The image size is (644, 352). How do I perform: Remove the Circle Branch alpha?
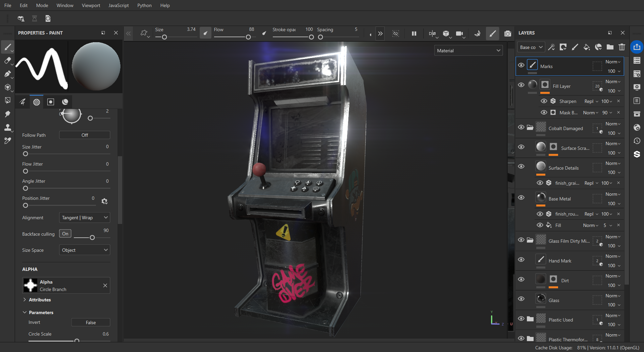[x=105, y=285]
